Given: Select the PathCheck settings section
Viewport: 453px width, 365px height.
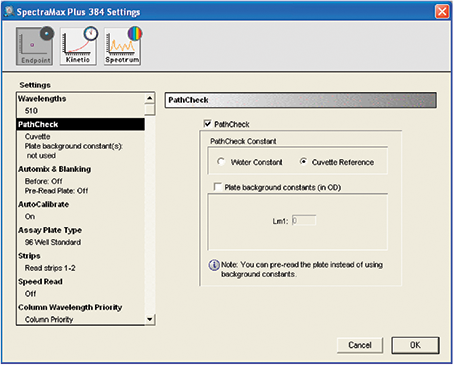Looking at the screenshot, I should pos(81,124).
